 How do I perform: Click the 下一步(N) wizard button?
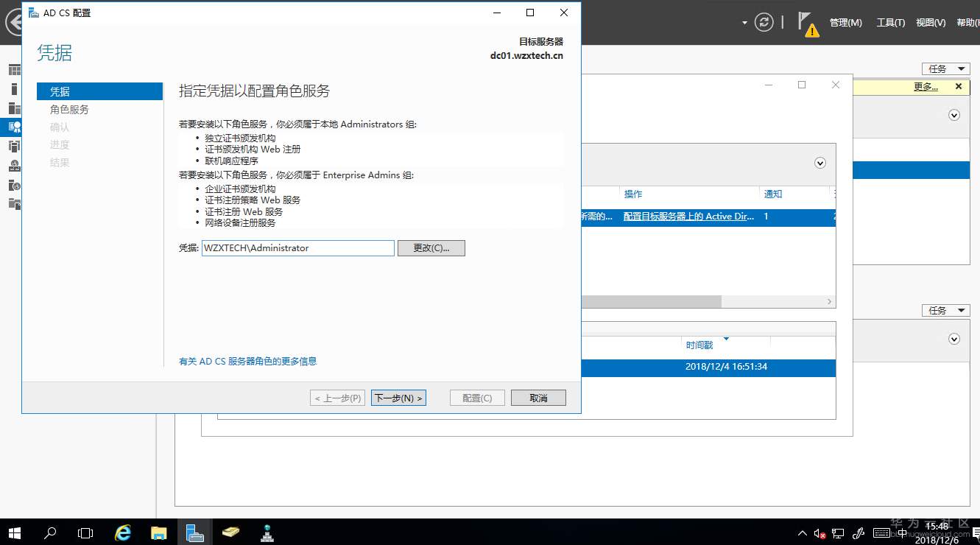(398, 397)
